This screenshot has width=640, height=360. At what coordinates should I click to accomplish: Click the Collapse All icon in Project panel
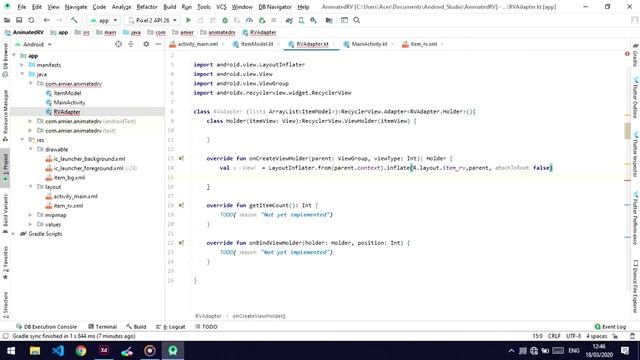pos(131,44)
